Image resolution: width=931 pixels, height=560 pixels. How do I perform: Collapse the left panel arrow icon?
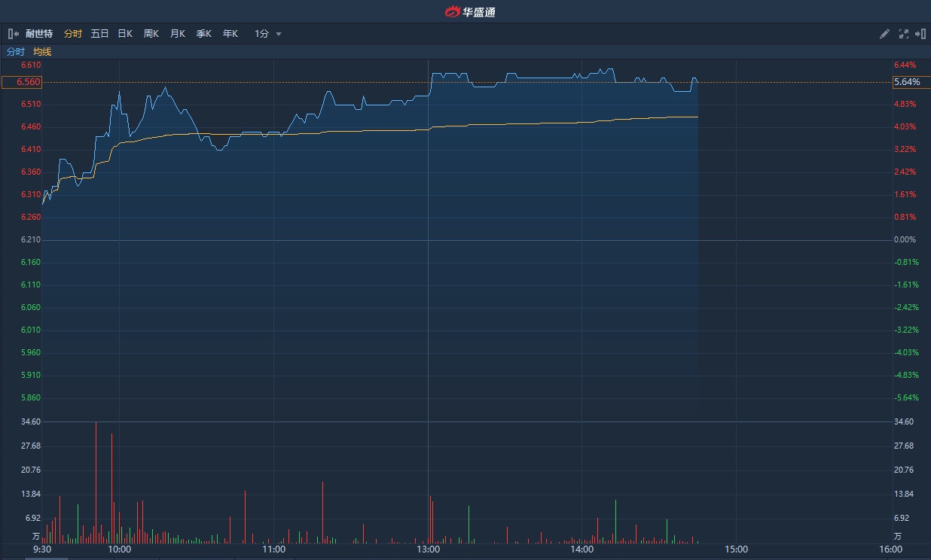coord(13,34)
